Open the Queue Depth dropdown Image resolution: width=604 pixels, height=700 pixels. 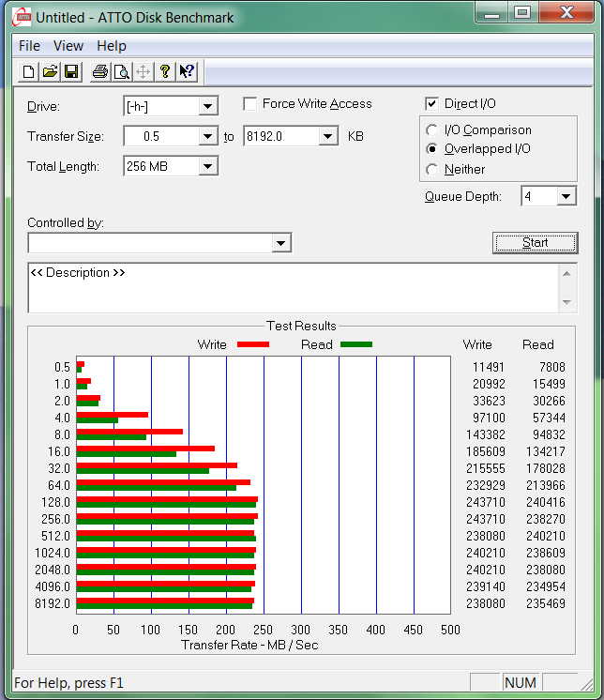[566, 196]
